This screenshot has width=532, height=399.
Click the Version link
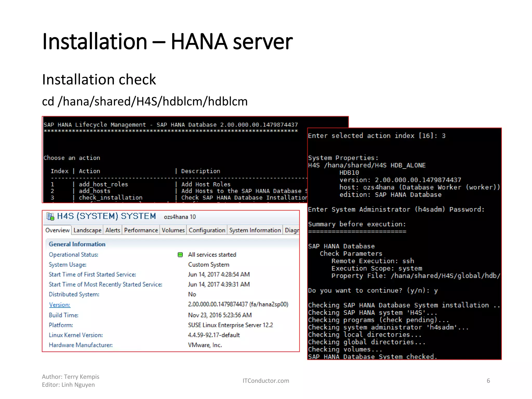click(x=59, y=305)
